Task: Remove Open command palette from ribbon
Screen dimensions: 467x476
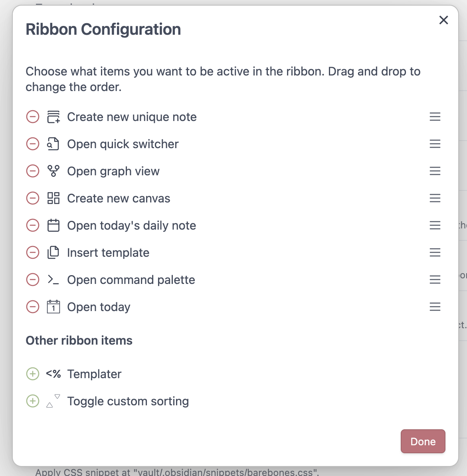Action: coord(33,280)
